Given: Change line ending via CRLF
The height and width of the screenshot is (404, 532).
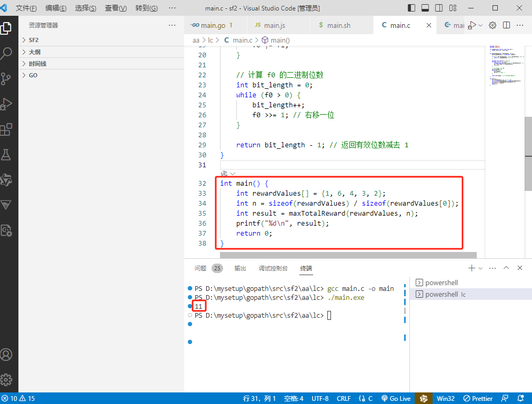Looking at the screenshot, I should 344,398.
